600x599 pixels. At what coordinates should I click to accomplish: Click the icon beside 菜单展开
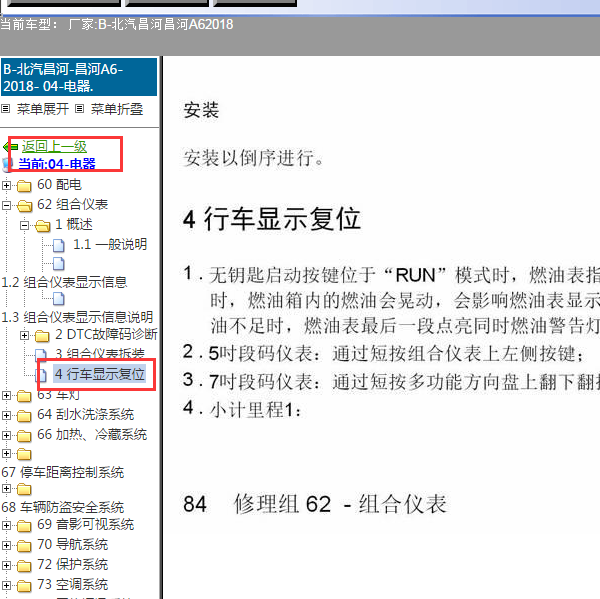pos(5,109)
